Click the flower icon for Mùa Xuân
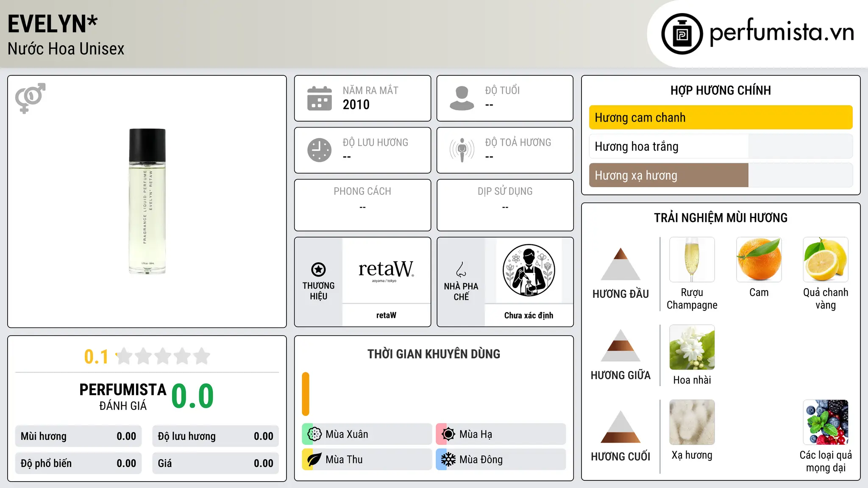Image resolution: width=868 pixels, height=488 pixels. (314, 434)
